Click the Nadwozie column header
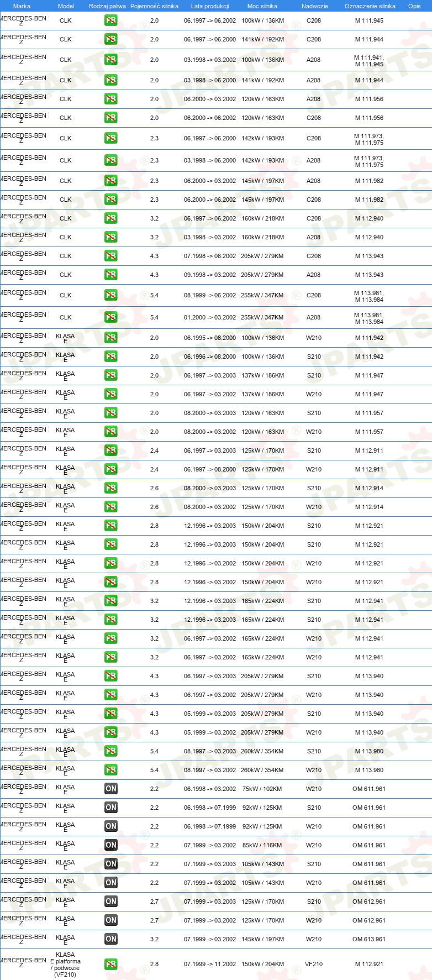The height and width of the screenshot is (980, 432). [314, 6]
